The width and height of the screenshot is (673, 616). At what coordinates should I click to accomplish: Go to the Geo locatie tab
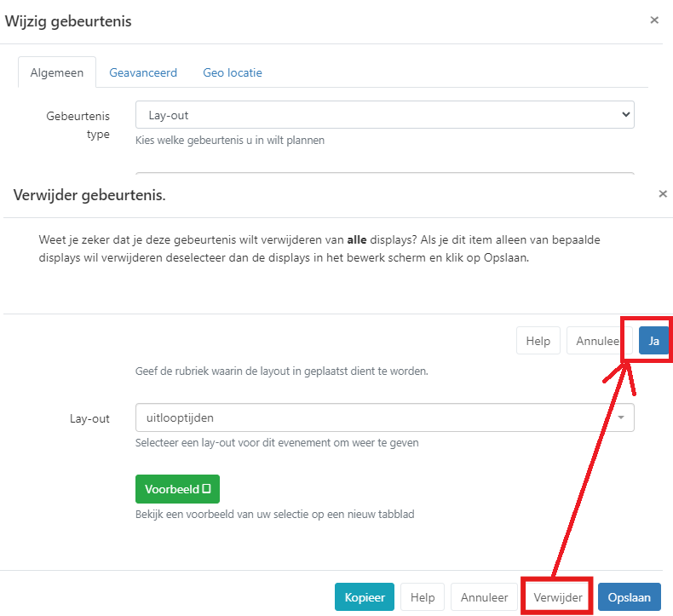[233, 72]
